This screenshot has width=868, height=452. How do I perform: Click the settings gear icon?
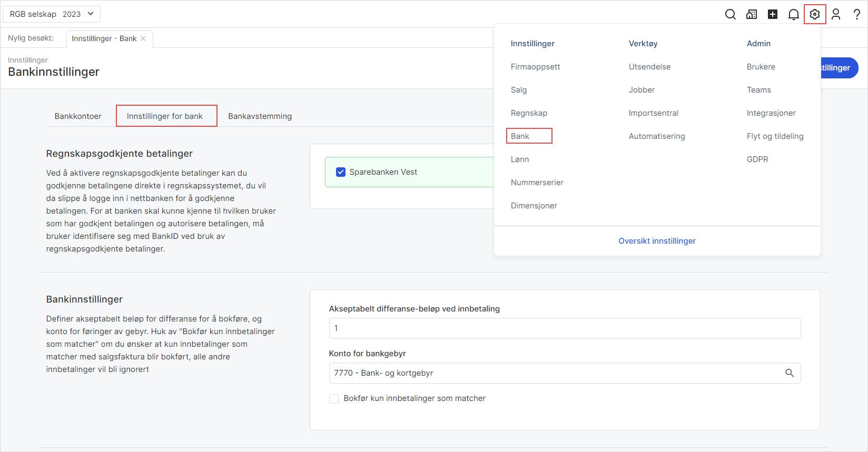[x=815, y=14]
